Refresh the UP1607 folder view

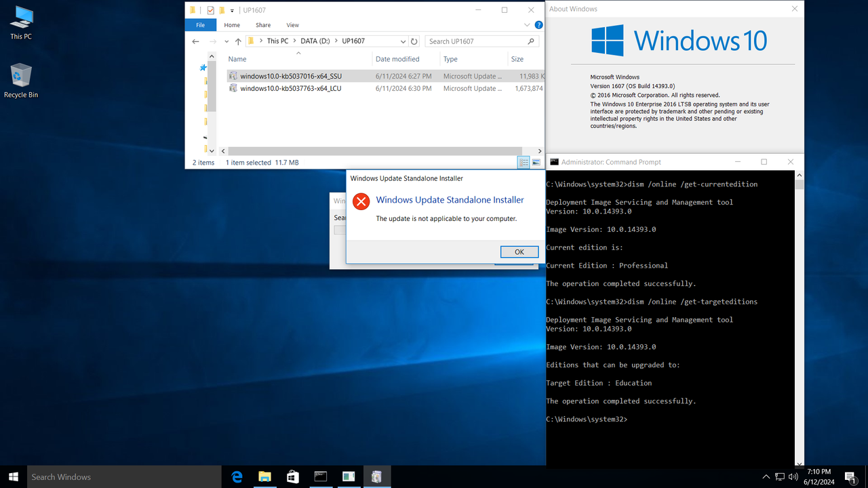(x=414, y=41)
